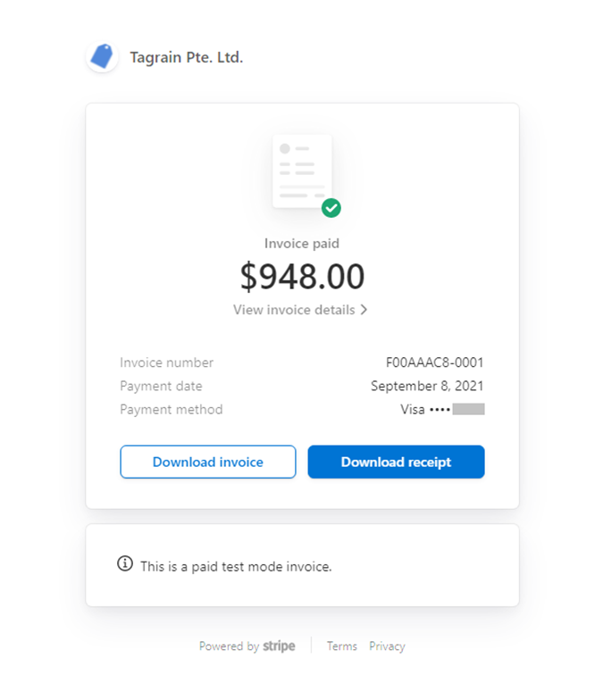This screenshot has width=603, height=700.
Task: Click the $948.00 amount
Action: point(302,277)
